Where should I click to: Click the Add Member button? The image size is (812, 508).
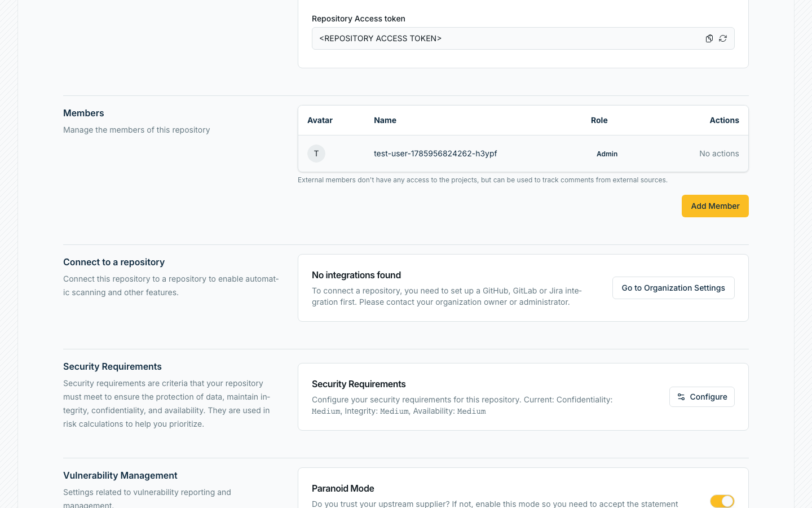pos(715,206)
